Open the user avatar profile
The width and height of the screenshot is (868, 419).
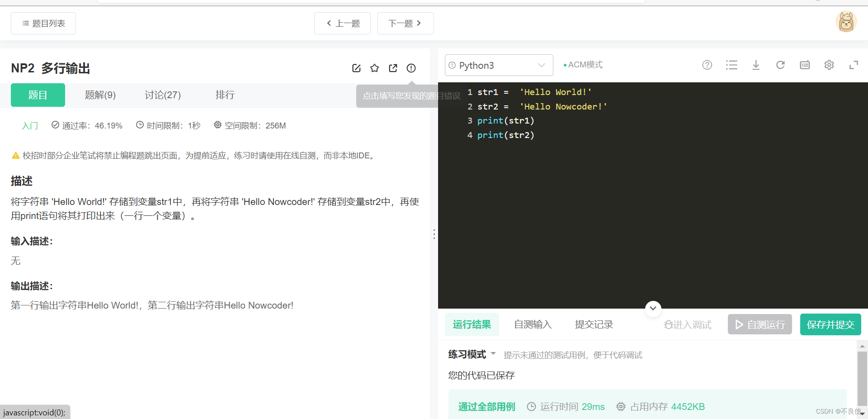point(846,22)
